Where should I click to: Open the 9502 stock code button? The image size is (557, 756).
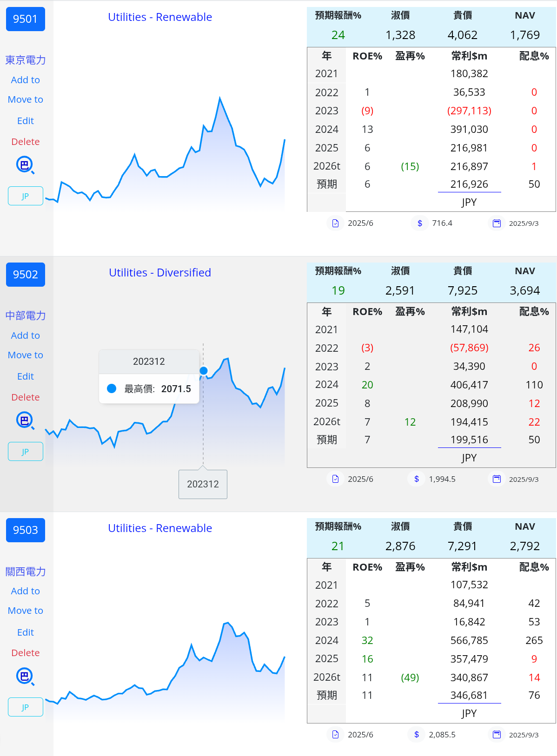tap(25, 275)
